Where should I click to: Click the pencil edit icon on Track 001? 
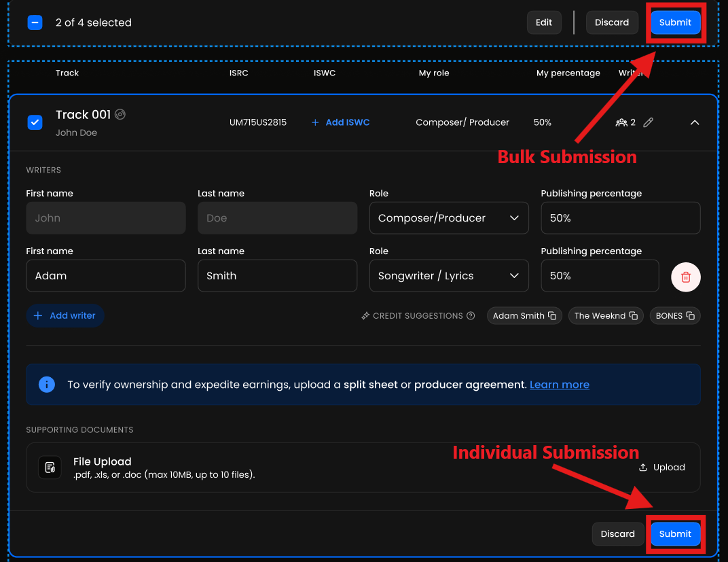649,122
